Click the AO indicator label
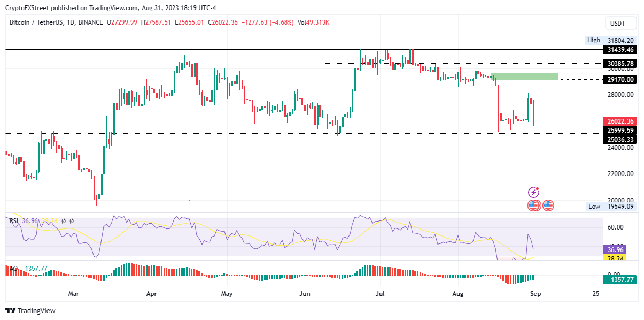644x320 pixels. point(11,269)
